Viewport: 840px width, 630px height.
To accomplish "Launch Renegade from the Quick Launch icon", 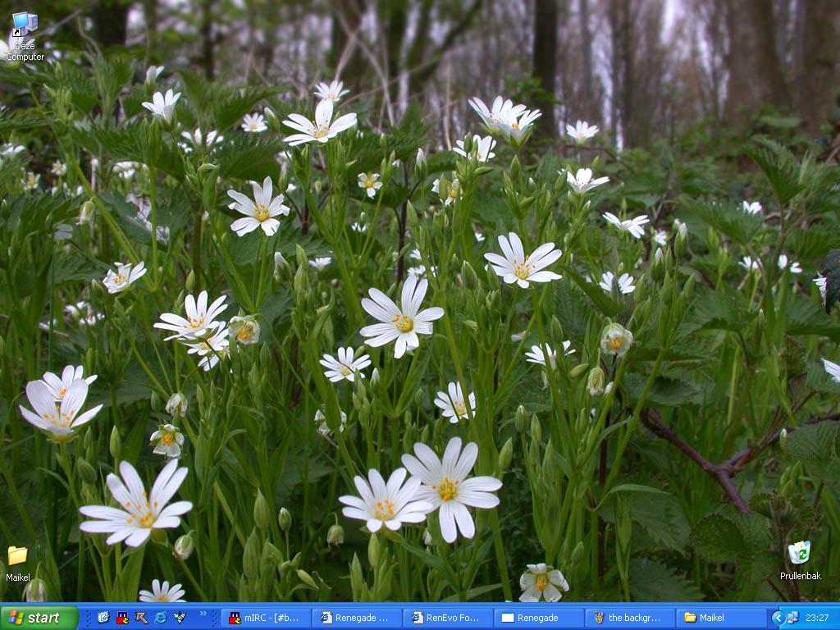I will [141, 618].
